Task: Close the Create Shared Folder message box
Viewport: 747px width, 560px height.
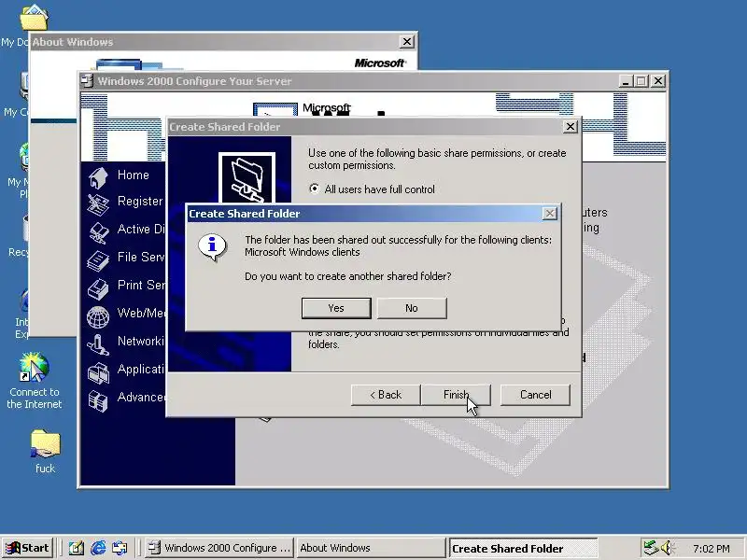Action: pyautogui.click(x=549, y=214)
